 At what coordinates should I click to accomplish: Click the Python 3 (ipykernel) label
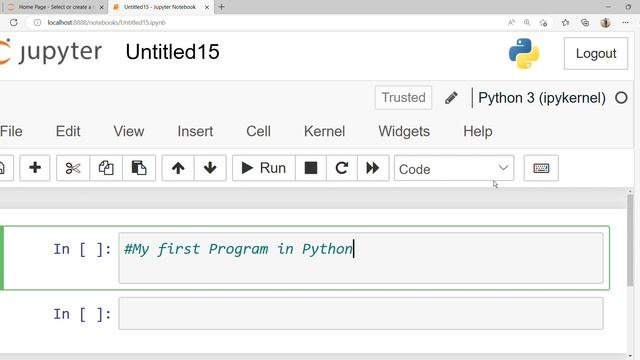tap(542, 98)
